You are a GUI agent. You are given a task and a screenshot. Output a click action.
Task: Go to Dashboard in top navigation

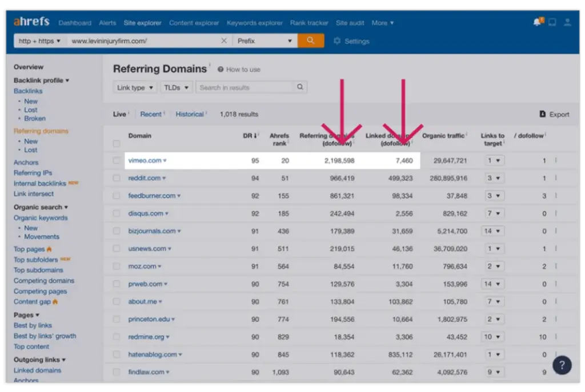pyautogui.click(x=75, y=23)
